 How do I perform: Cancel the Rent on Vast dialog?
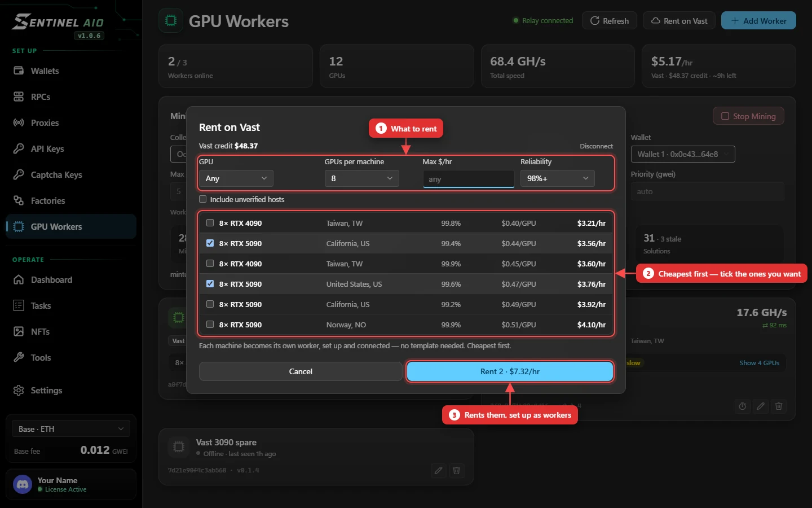(301, 371)
